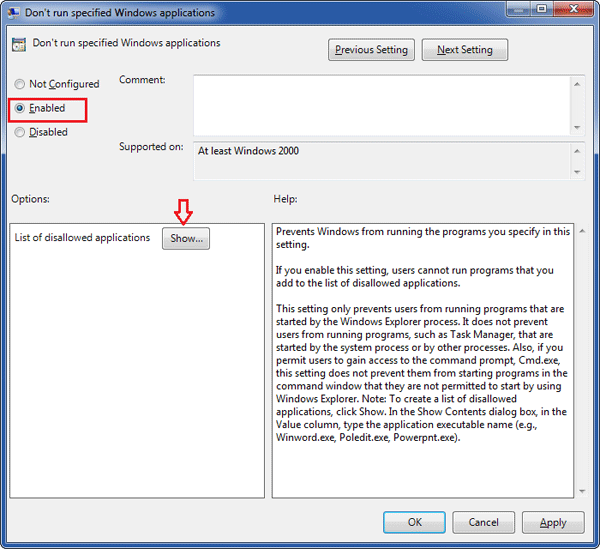
Task: Click Supported on scroll down arrow
Action: pyautogui.click(x=577, y=172)
